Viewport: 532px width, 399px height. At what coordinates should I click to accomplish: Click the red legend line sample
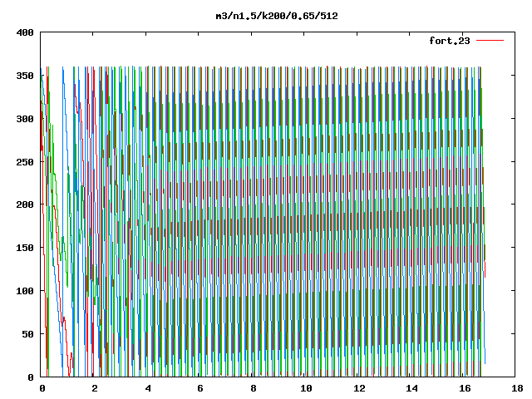[490, 41]
